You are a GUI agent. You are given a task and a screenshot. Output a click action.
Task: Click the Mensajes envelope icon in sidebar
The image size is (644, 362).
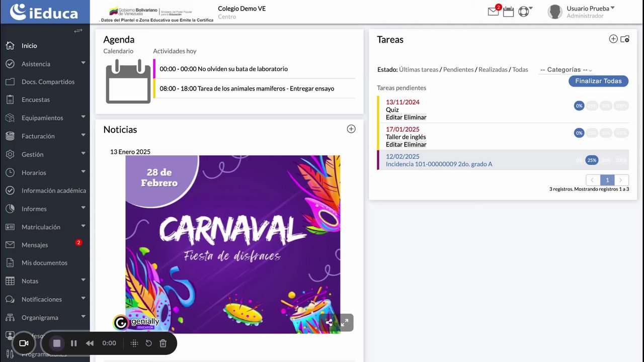(10, 245)
